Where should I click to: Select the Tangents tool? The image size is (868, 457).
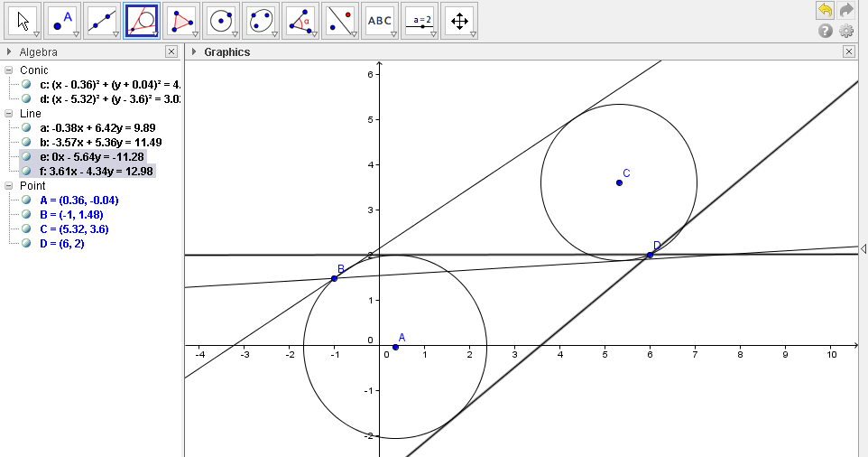tap(142, 21)
